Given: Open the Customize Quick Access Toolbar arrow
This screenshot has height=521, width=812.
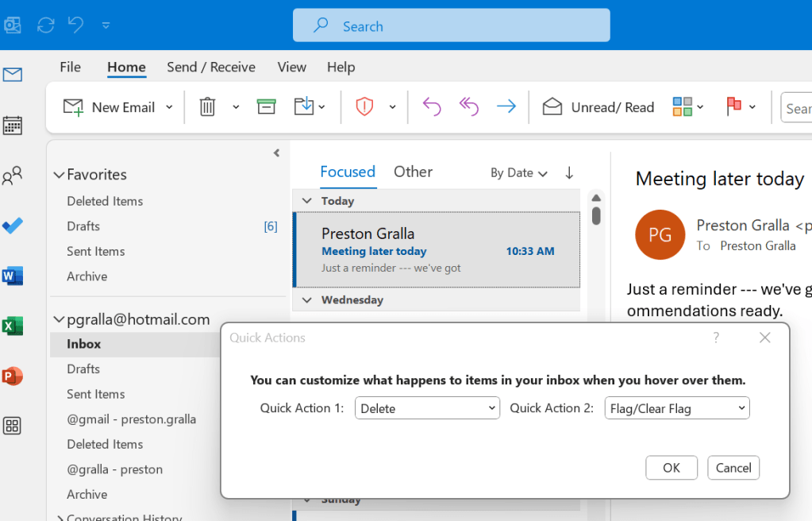Looking at the screenshot, I should pyautogui.click(x=106, y=25).
